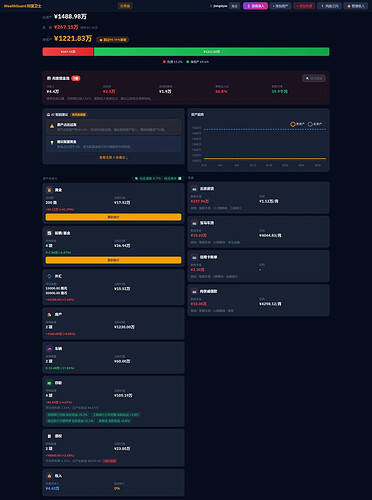This screenshot has width=372, height=500.
Task: Click the add asset header button
Action: (x=281, y=6)
